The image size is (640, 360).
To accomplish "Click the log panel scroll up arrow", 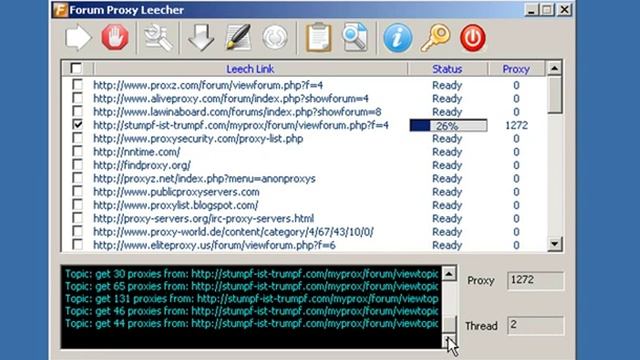I will point(449,274).
